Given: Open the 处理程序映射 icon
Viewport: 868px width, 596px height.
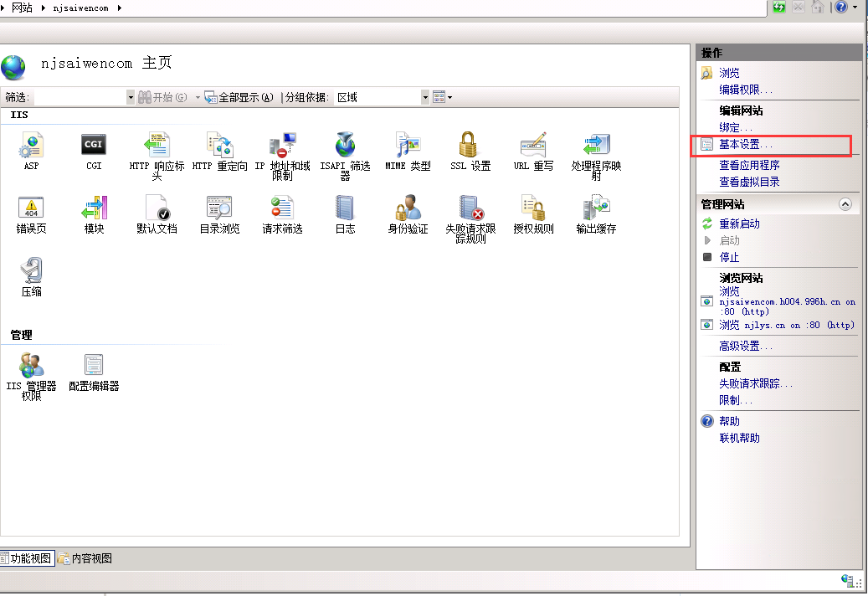Looking at the screenshot, I should click(x=596, y=146).
